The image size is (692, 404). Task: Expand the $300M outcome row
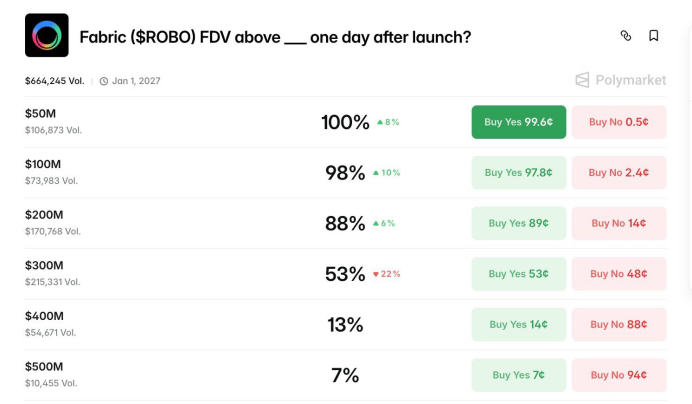[200, 274]
